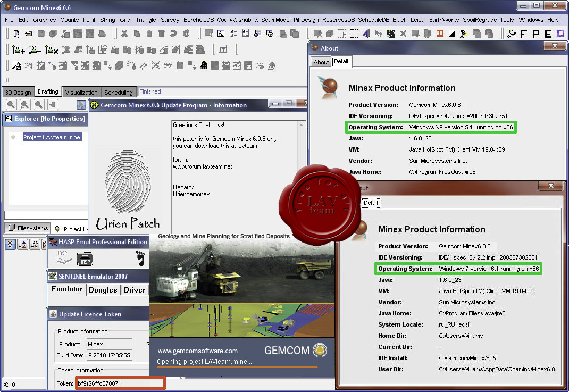This screenshot has height=392, width=569.
Task: Open the Pit Design menu
Action: point(306,20)
